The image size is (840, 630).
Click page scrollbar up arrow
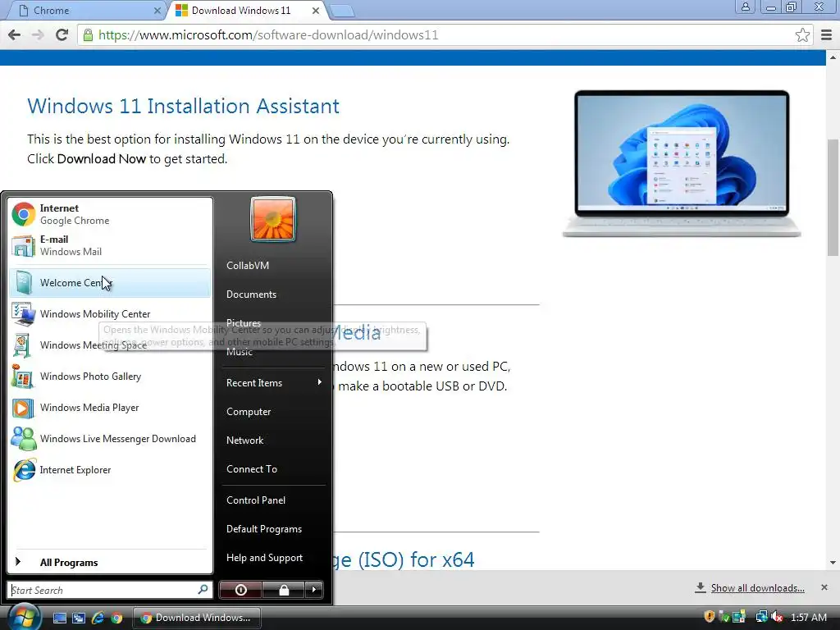833,57
